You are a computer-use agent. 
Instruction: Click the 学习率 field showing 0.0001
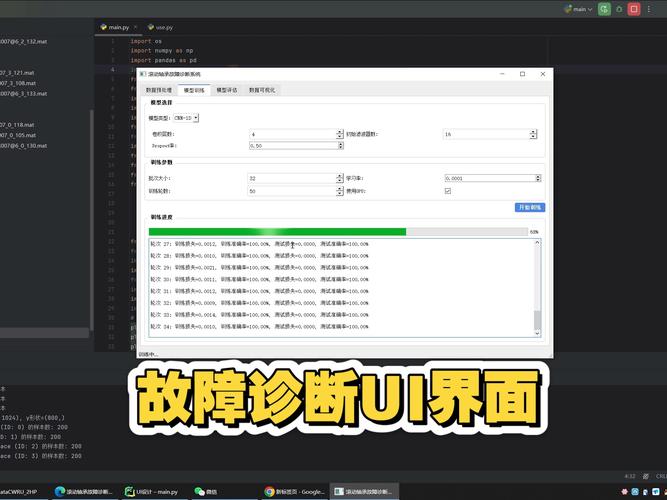pyautogui.click(x=490, y=178)
